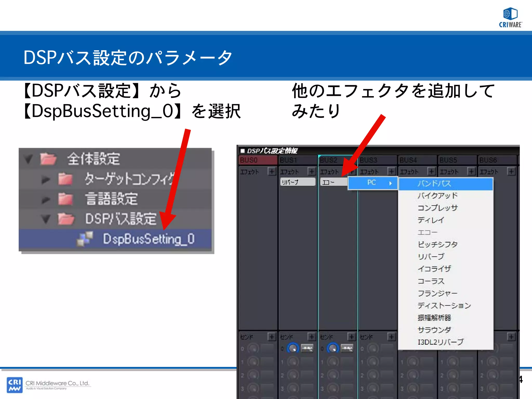
Task: Adjust BUS0 send 0 level knob
Action: [x=253, y=348]
